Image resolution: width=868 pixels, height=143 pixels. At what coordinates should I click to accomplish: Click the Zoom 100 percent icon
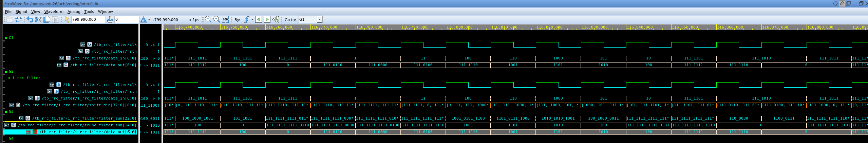coord(225,19)
